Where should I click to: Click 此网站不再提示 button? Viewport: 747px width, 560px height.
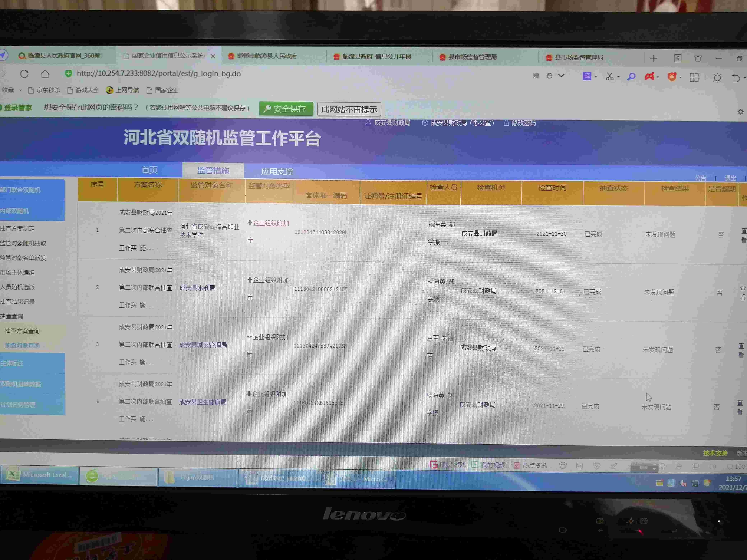349,109
